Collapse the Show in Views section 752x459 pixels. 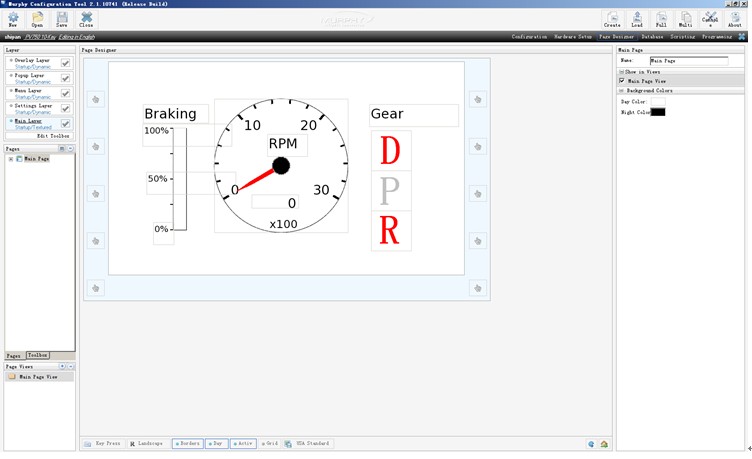pyautogui.click(x=622, y=72)
